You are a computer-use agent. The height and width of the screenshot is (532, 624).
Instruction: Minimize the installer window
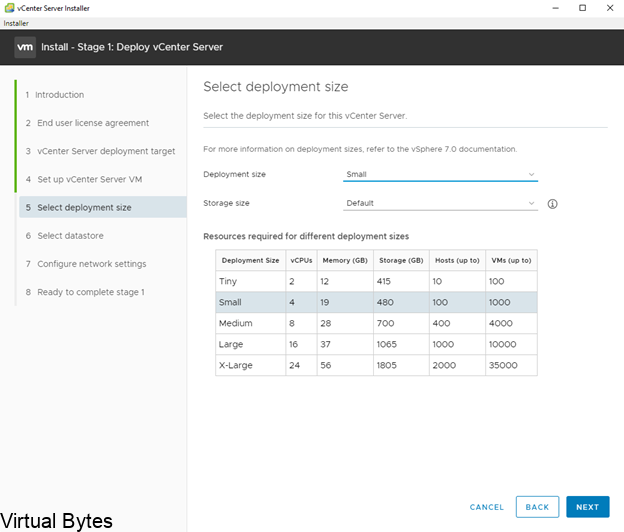coord(556,8)
